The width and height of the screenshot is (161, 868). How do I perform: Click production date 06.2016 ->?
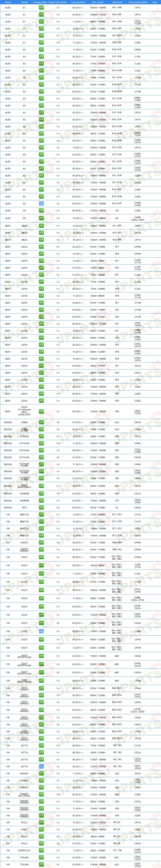point(78,211)
